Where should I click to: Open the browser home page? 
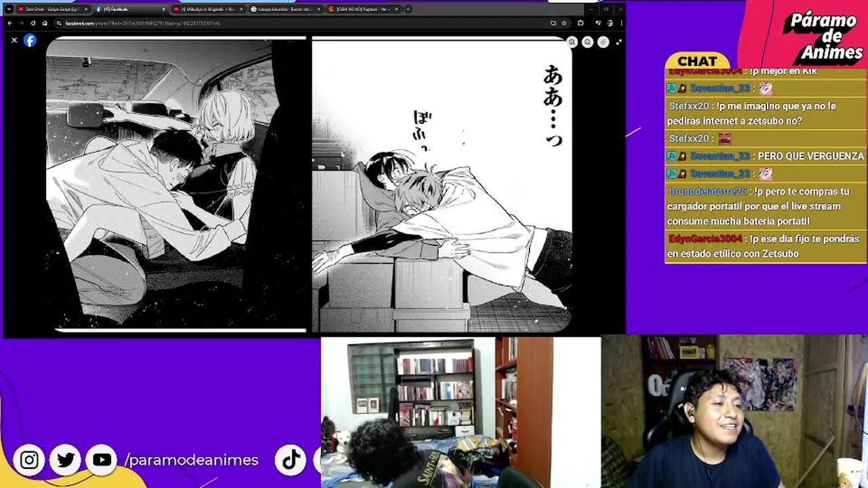pos(45,23)
